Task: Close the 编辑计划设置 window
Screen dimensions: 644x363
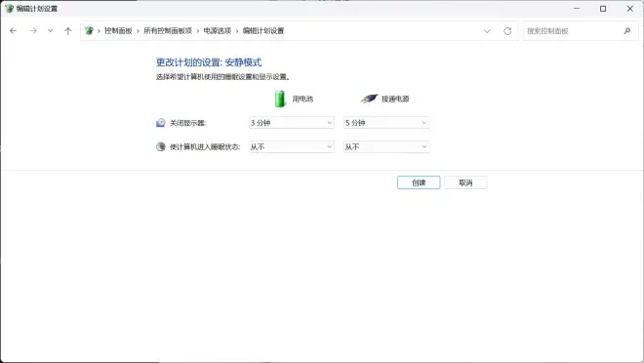Action: pos(630,8)
